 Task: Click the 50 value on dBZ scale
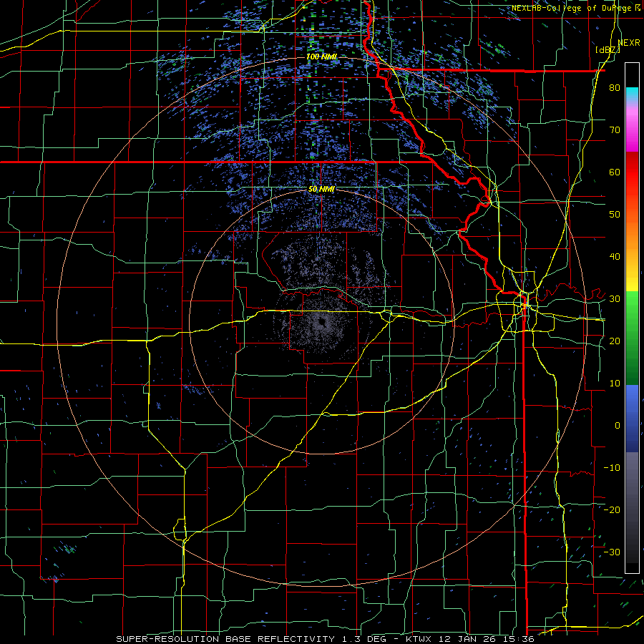(615, 215)
